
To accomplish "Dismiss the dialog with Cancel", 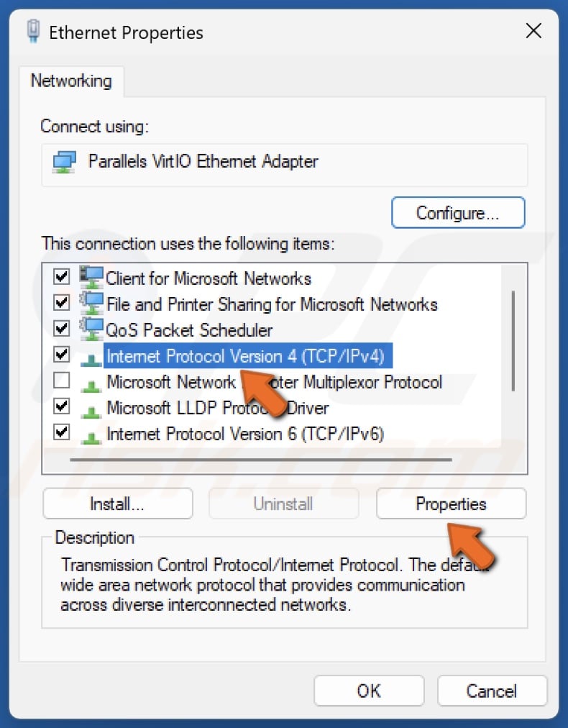I will click(x=492, y=691).
